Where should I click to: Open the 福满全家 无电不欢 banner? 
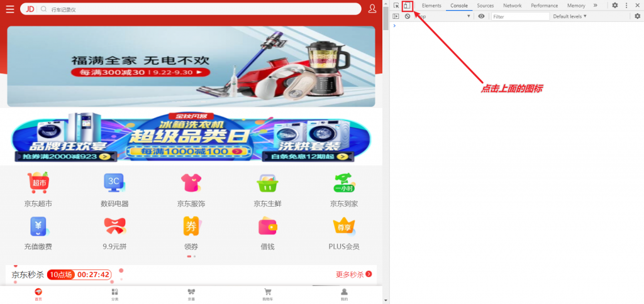(x=191, y=67)
